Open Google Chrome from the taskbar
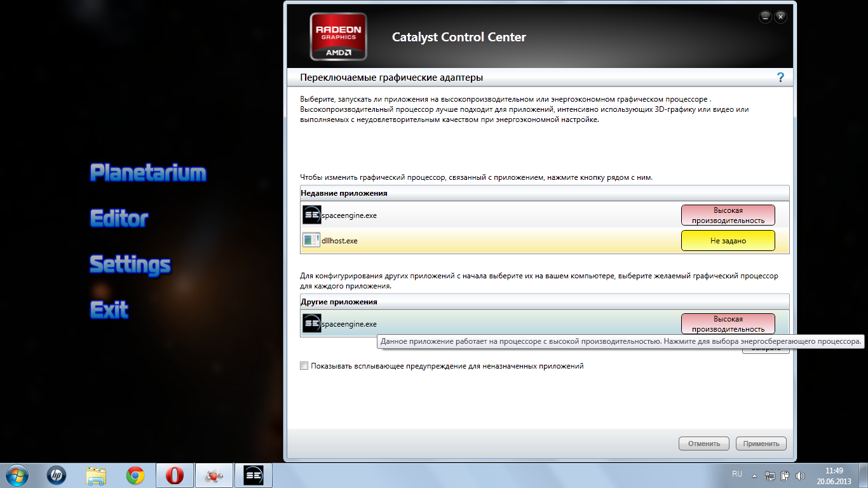This screenshot has height=488, width=868. [x=135, y=475]
